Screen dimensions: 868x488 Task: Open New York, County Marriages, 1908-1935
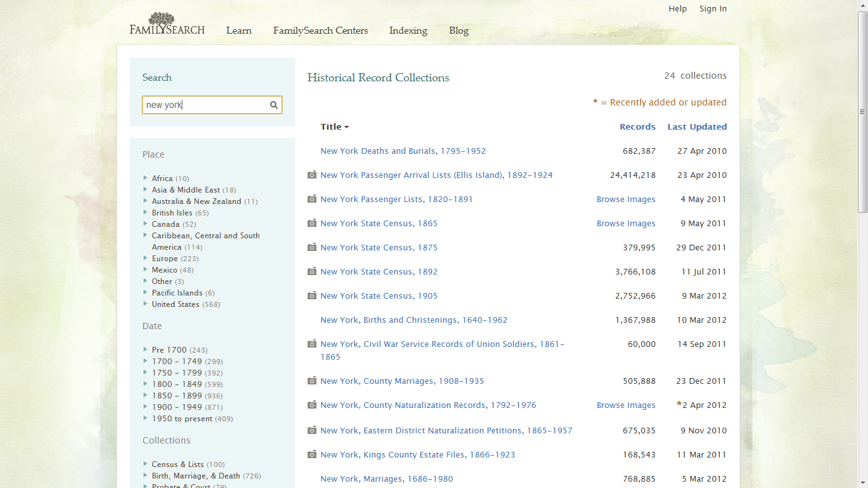pyautogui.click(x=402, y=381)
